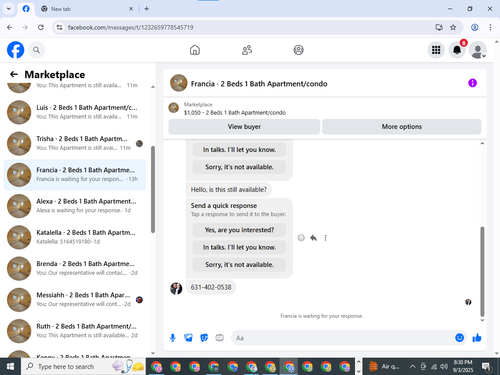Go to the Home feed icon
Viewport: 500px width, 375px height.
tap(195, 50)
